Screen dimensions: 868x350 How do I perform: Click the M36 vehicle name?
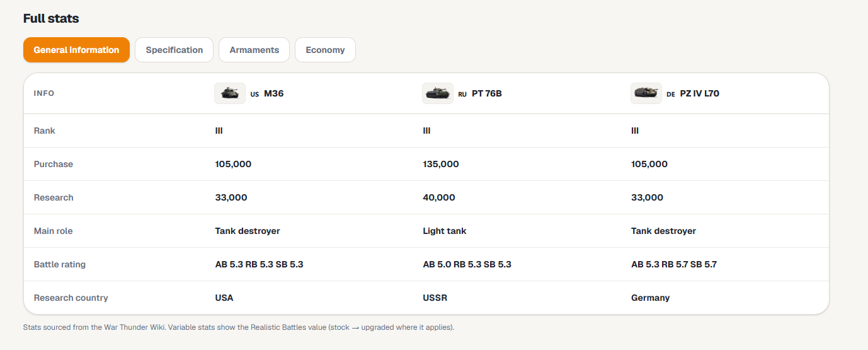[x=274, y=93]
